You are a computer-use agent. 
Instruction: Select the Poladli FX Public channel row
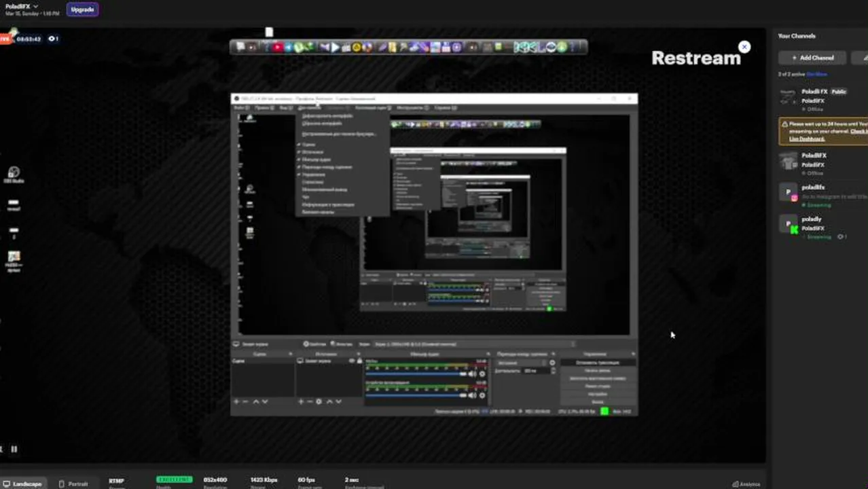point(823,99)
